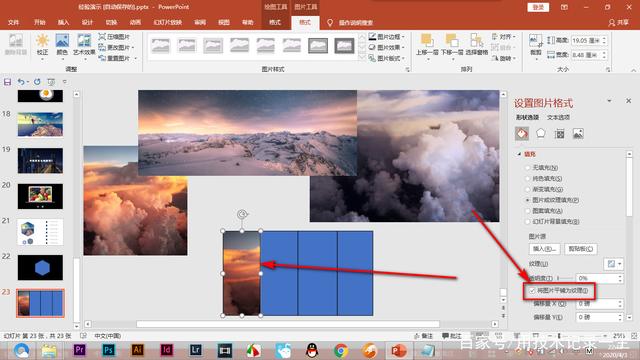Screen dimensions: 640x360
Task: Click Bring Forward (上移一层) icon
Action: [427, 41]
